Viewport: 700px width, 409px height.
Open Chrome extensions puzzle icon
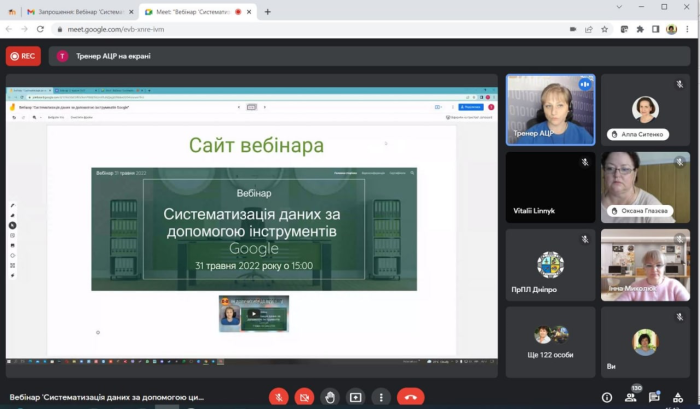[x=640, y=29]
